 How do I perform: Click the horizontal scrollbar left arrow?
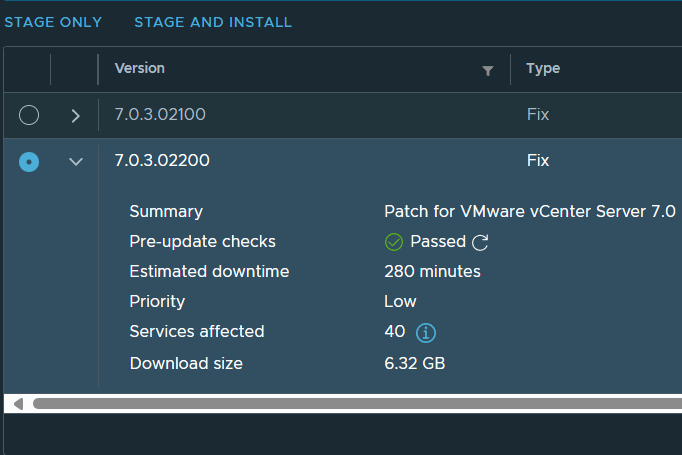pyautogui.click(x=17, y=403)
